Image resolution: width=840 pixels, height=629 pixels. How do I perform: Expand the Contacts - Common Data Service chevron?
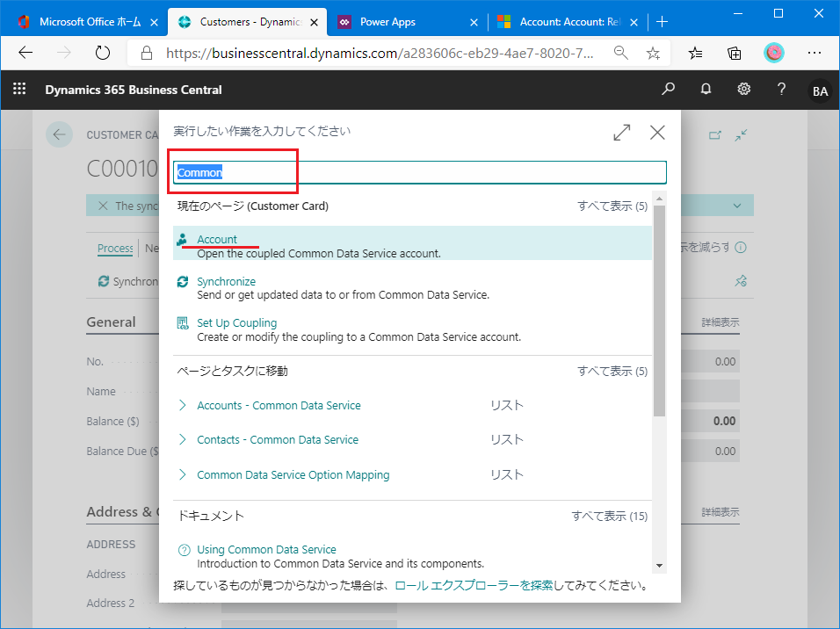(183, 439)
